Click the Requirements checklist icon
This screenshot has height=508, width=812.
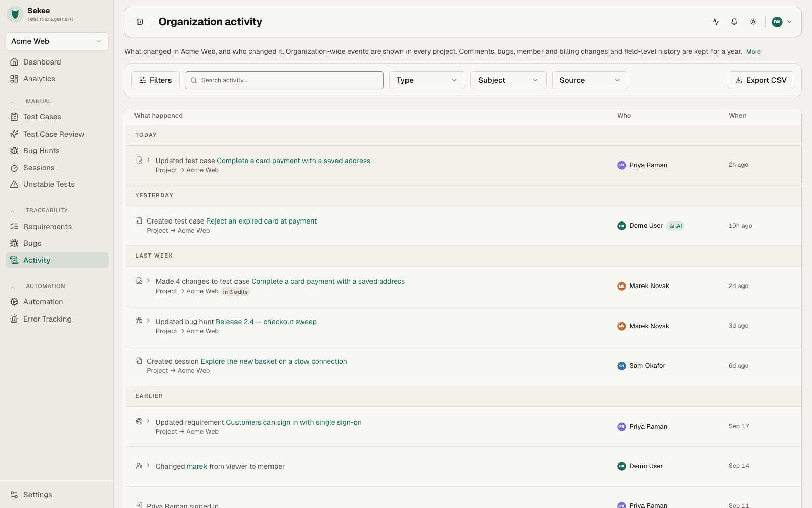14,227
